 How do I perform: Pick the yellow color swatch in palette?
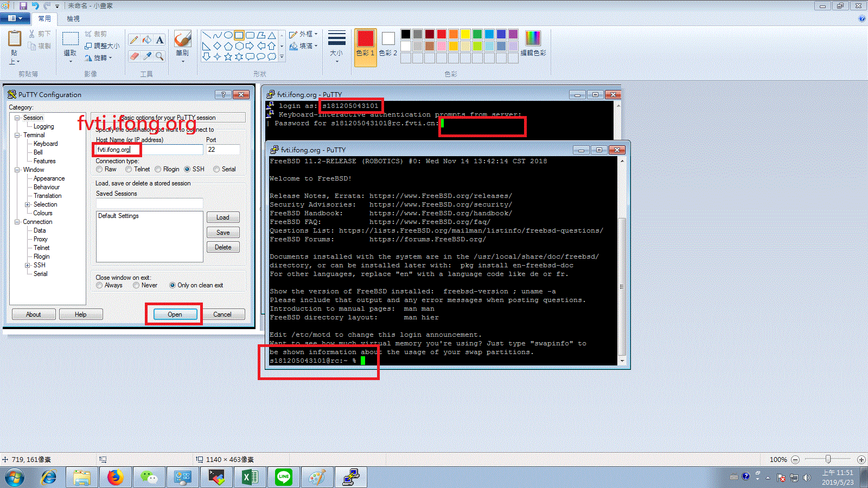click(x=465, y=34)
